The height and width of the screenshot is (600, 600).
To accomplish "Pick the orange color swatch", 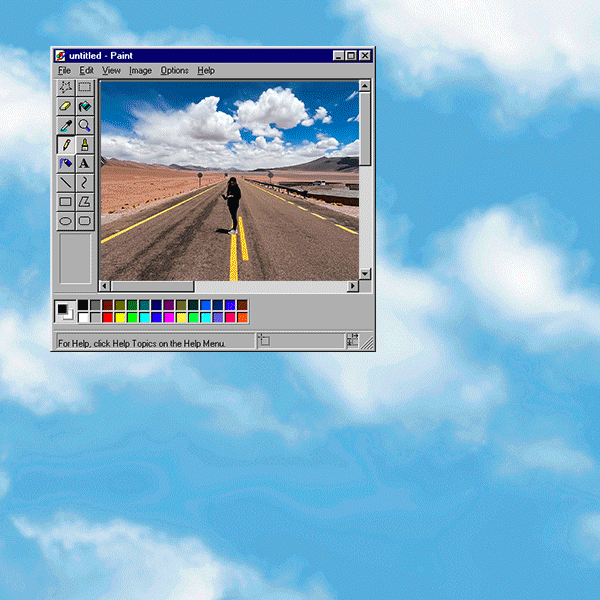I will pyautogui.click(x=242, y=317).
